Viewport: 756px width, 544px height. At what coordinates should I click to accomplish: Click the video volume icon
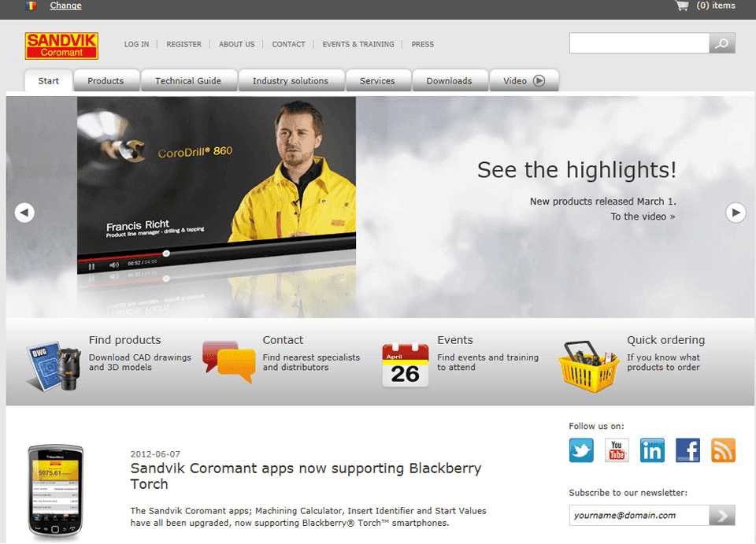(x=113, y=265)
